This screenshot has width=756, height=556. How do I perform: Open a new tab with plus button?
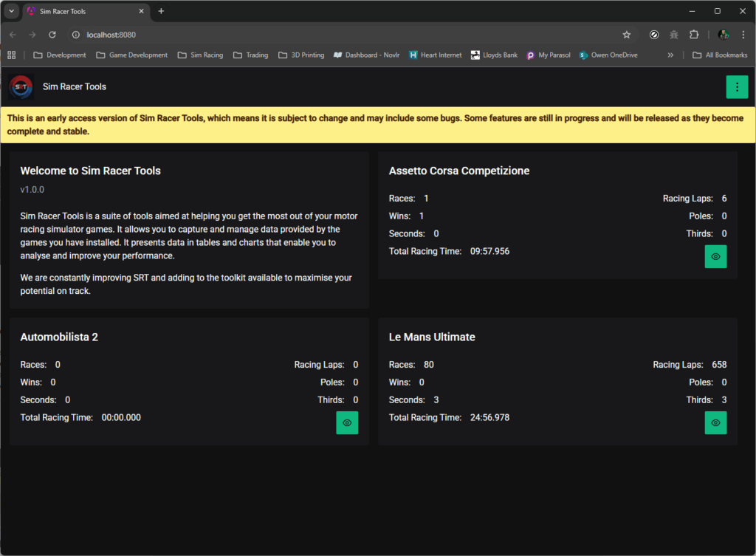(x=161, y=11)
